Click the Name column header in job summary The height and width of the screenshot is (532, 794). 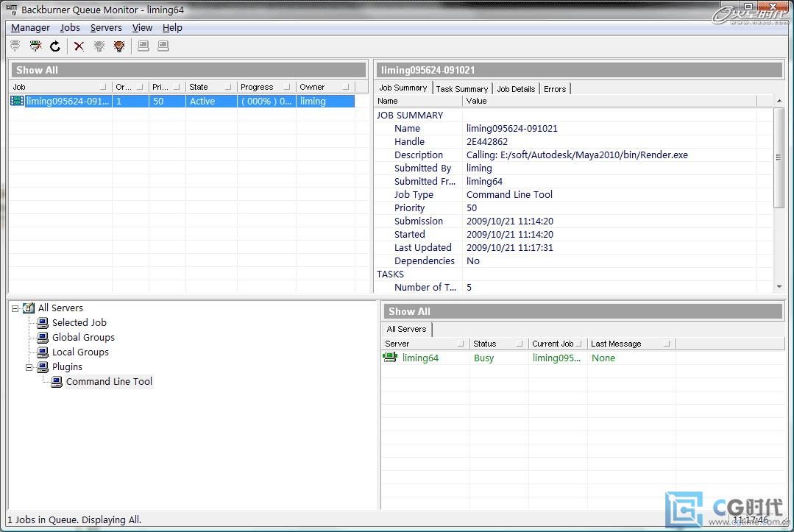click(418, 101)
